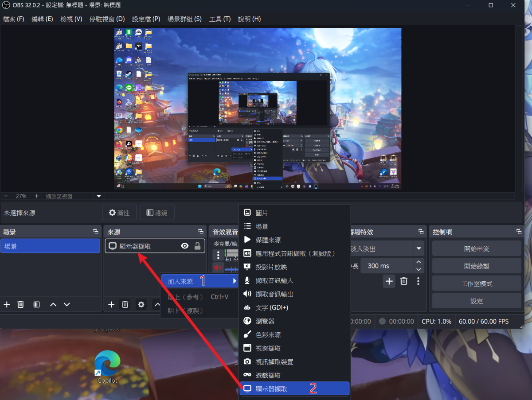Increase transition duration with up arrow
The width and height of the screenshot is (532, 400).
pos(418,262)
